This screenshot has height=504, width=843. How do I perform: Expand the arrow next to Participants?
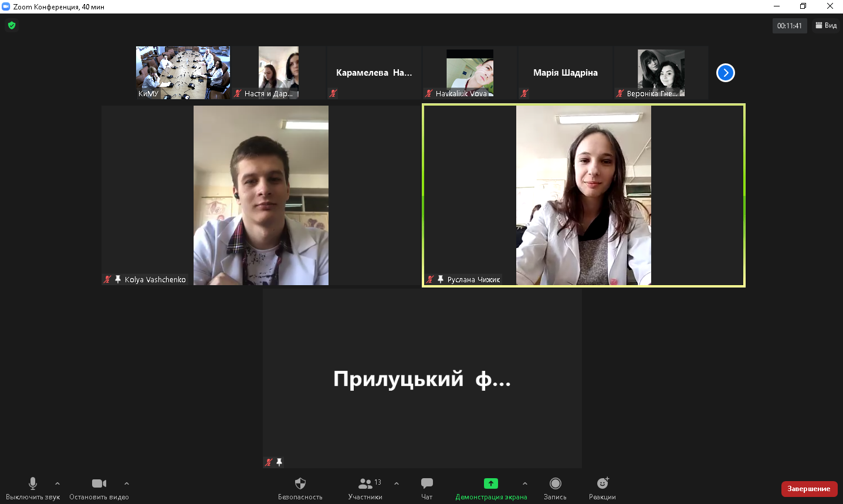pyautogui.click(x=397, y=483)
